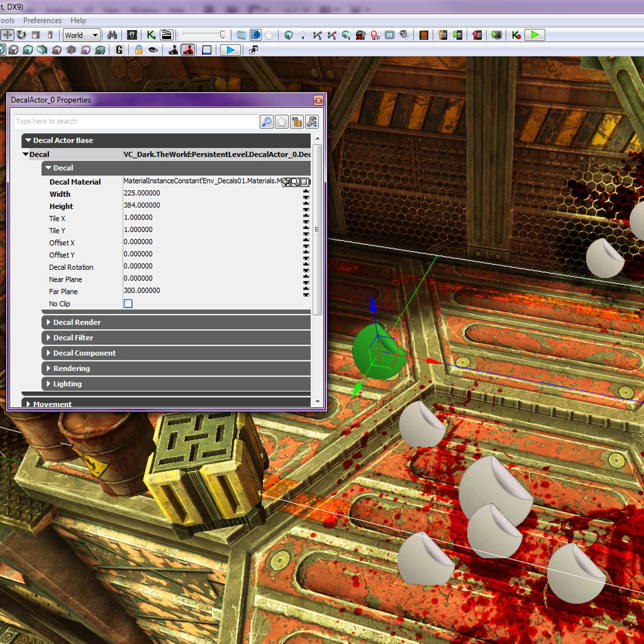644x644 pixels.
Task: Click the Properties window vertical scrollbar
Action: tap(317, 229)
